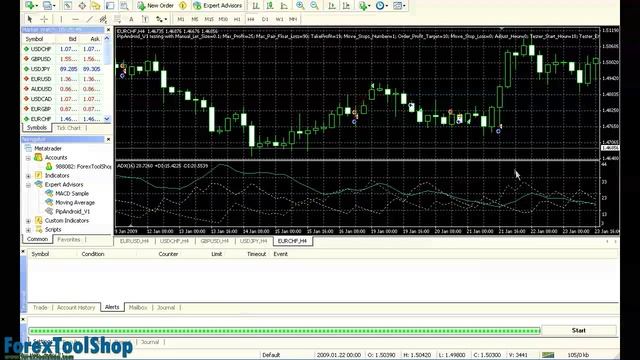This screenshot has width=640, height=360.
Task: Toggle the Data Window crosshair icon
Action: (82, 6)
